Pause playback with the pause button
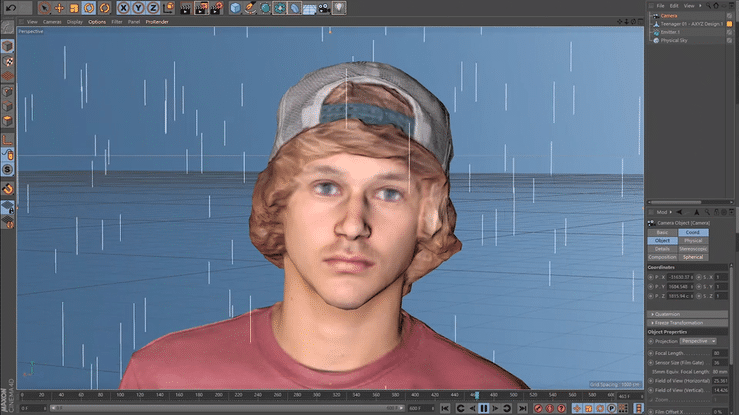The width and height of the screenshot is (739, 415). 484,408
